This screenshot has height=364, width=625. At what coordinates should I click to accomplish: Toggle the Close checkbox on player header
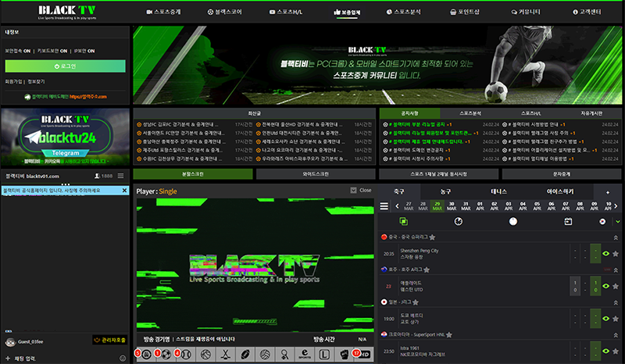point(354,190)
